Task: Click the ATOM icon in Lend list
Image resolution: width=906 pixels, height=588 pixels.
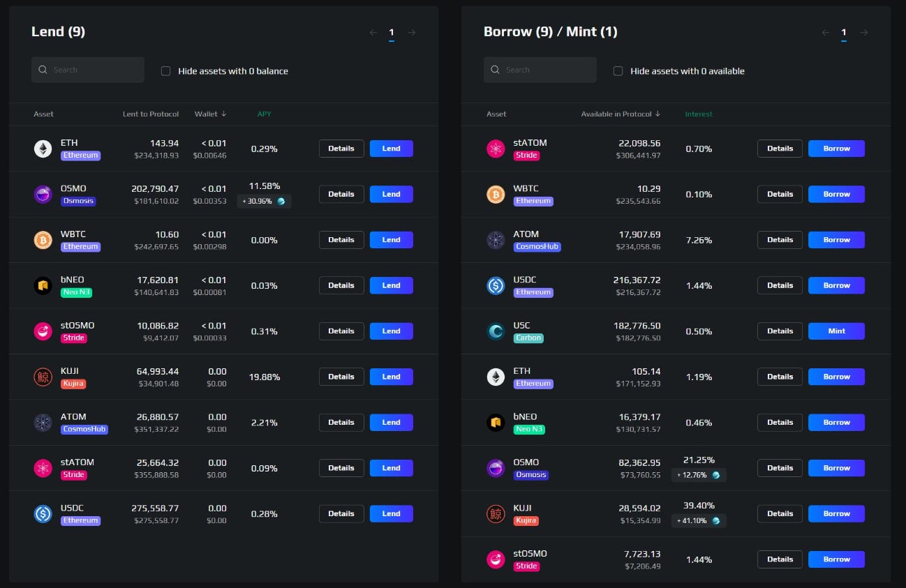Action: pos(43,423)
